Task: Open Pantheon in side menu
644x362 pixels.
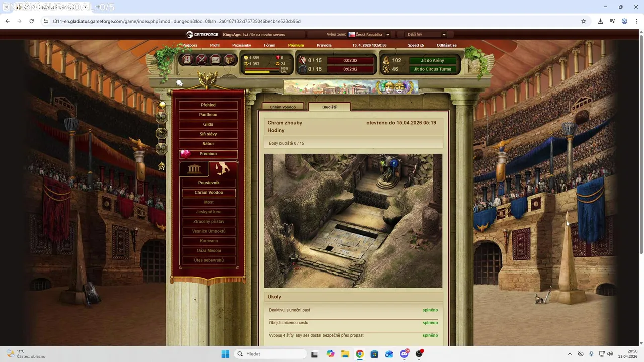Action: [x=208, y=115]
